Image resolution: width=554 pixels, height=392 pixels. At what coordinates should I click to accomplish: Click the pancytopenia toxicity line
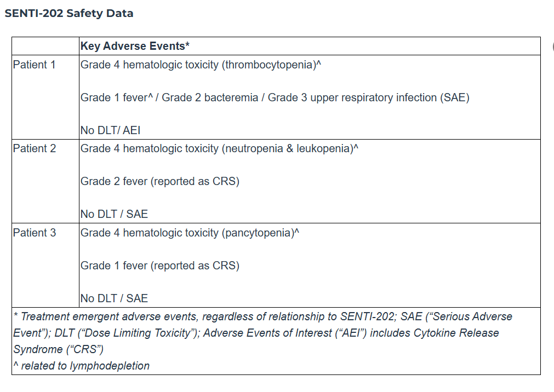[x=190, y=233]
